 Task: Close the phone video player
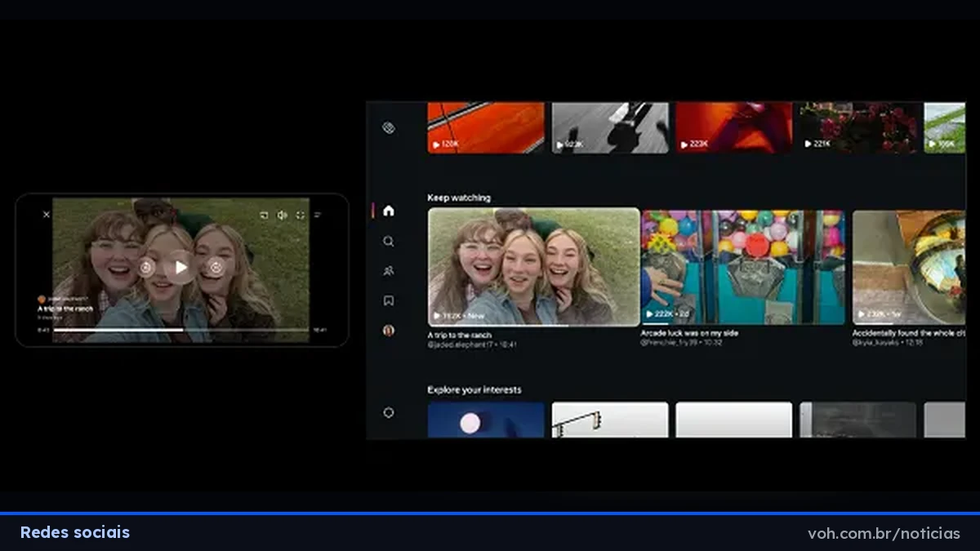tap(46, 215)
